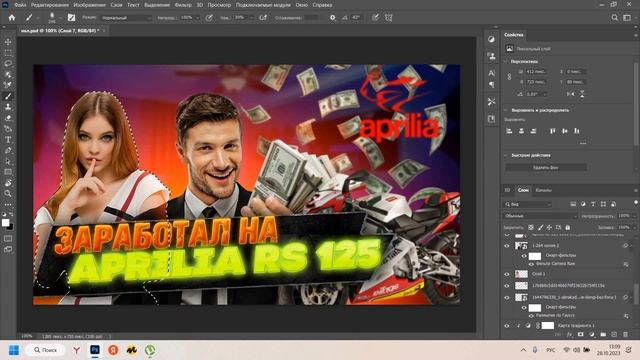Flip vertically in Properties panel
The width and height of the screenshot is (640, 360).
582,94
